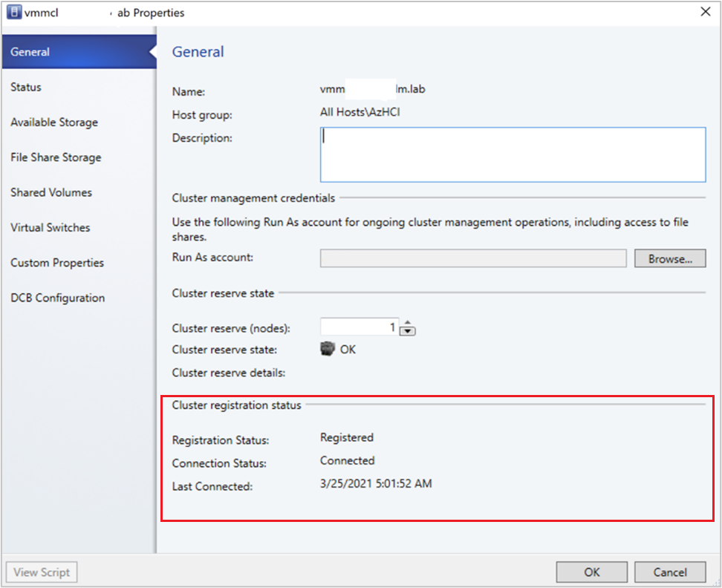Browse for a Run As account
Viewport: 722px width, 588px height.
click(x=669, y=258)
